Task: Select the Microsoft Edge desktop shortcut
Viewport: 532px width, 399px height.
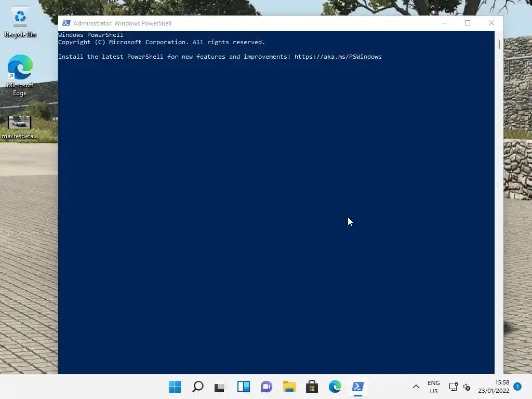Action: (x=20, y=75)
